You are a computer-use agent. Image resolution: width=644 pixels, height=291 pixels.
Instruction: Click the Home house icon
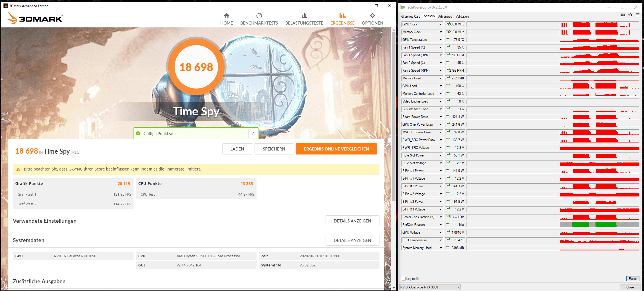click(x=227, y=15)
